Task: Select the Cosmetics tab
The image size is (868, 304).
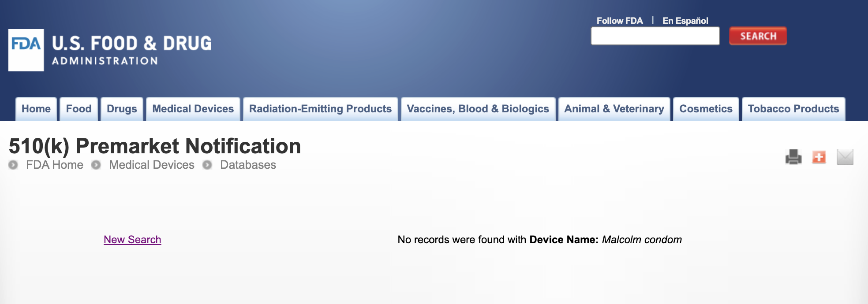Action: pyautogui.click(x=706, y=109)
